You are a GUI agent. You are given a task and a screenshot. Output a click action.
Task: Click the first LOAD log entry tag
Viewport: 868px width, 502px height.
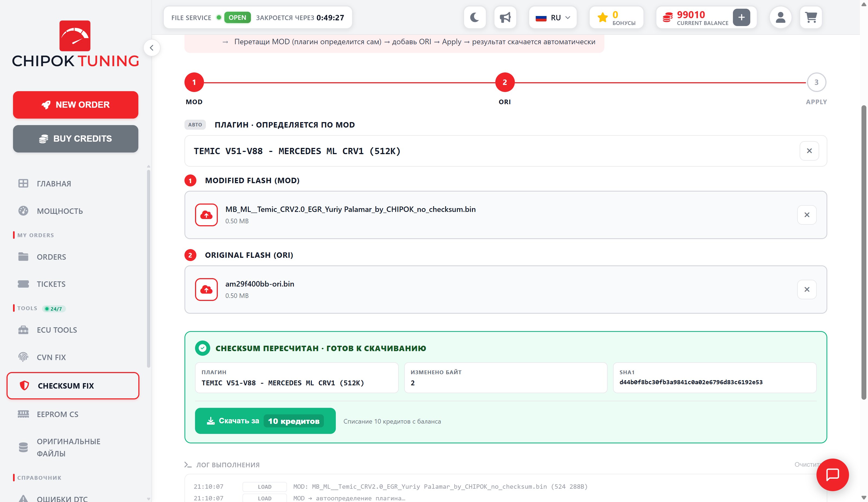pos(264,487)
